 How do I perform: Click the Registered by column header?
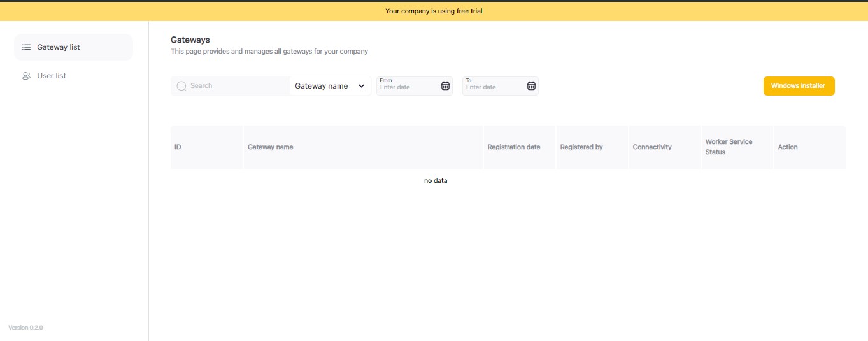click(581, 147)
